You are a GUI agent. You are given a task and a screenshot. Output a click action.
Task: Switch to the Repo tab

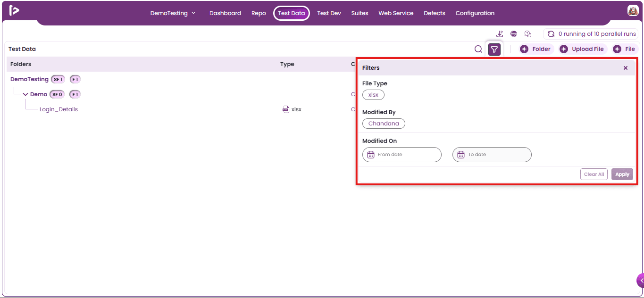[259, 13]
